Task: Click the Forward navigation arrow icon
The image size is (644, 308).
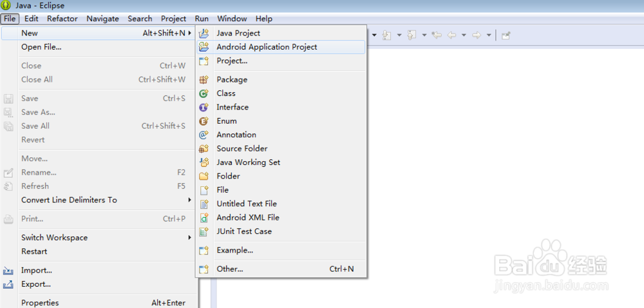Action: tap(477, 35)
